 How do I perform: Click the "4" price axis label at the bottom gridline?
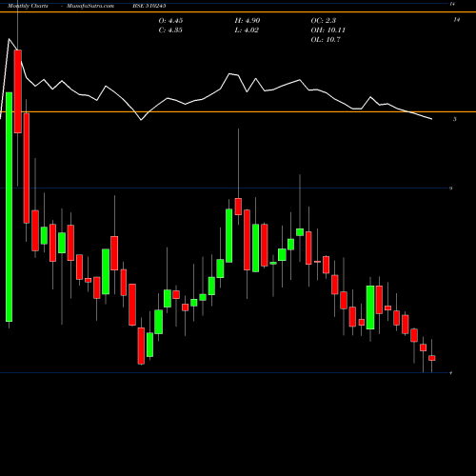451,373
